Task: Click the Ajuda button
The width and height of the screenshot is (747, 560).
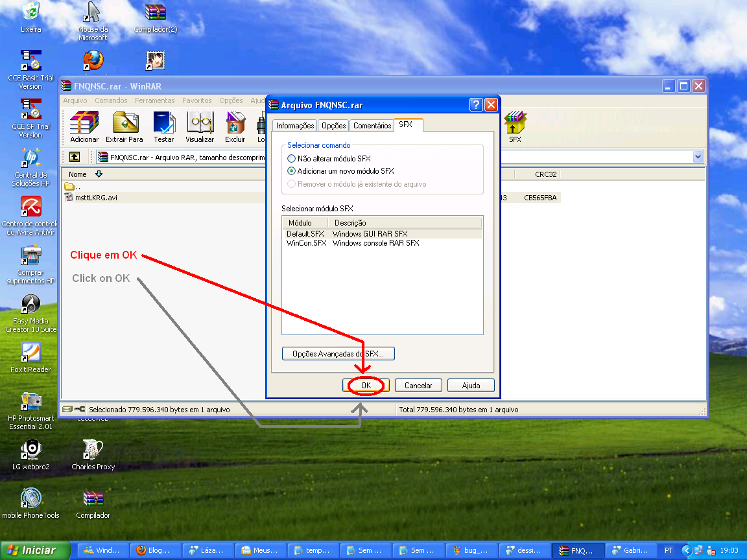Action: 471,386
